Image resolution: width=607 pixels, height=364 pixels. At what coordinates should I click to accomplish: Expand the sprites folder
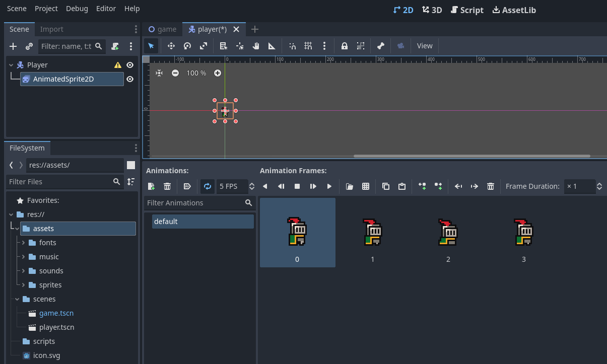coord(23,285)
